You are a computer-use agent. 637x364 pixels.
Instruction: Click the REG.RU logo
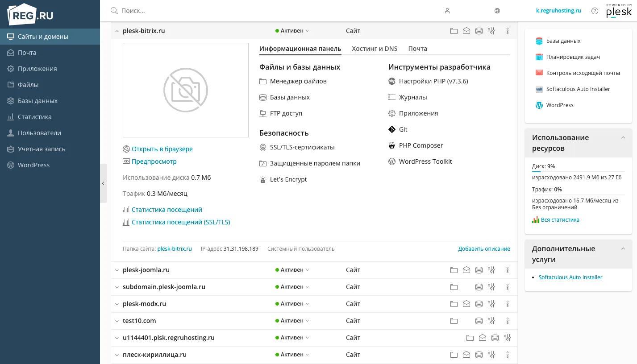coord(30,14)
